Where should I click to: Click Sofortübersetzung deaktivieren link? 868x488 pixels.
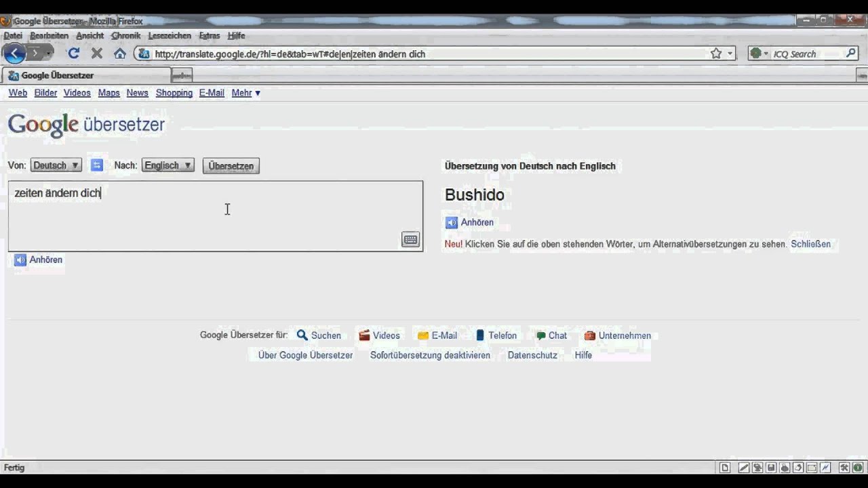pyautogui.click(x=430, y=355)
